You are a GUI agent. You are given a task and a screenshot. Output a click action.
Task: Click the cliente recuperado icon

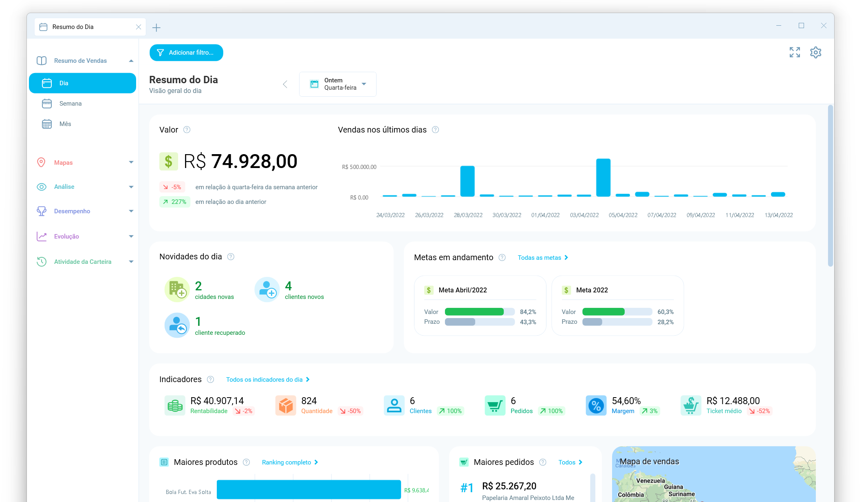point(177,325)
